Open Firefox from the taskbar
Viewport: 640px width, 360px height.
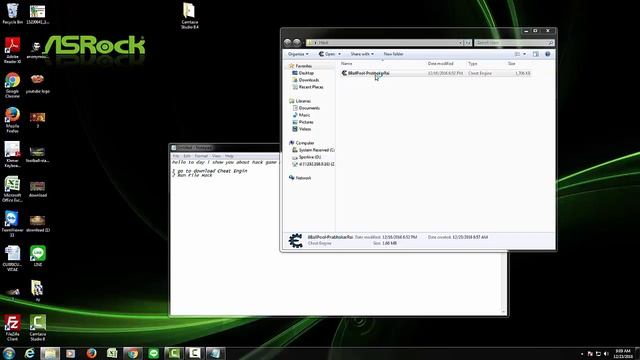[91, 353]
